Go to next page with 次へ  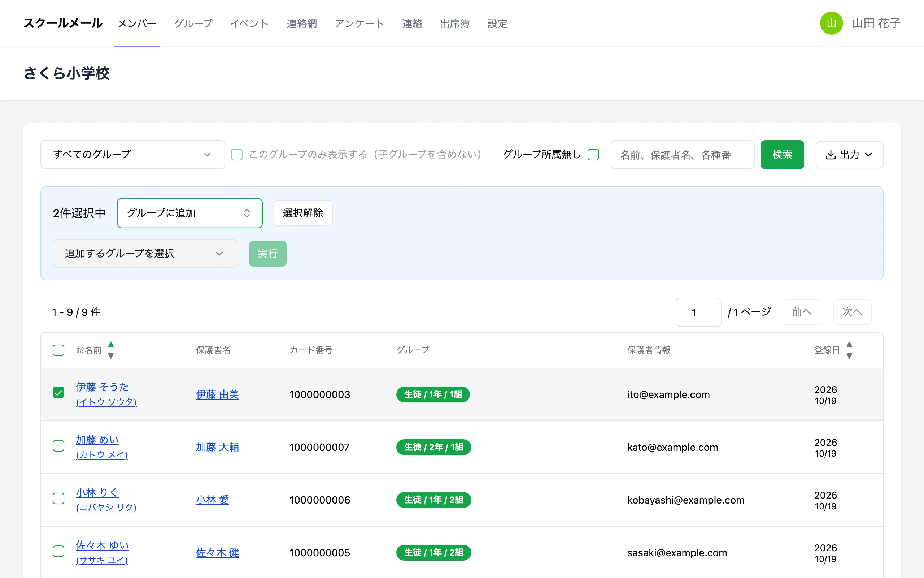point(852,312)
